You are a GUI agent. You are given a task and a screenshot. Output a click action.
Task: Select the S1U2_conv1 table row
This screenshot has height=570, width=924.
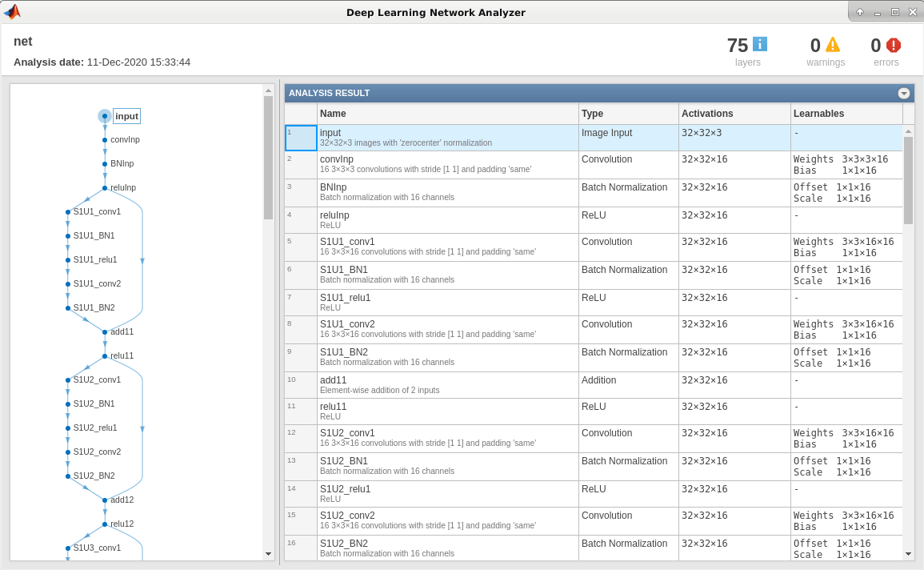tap(594, 439)
